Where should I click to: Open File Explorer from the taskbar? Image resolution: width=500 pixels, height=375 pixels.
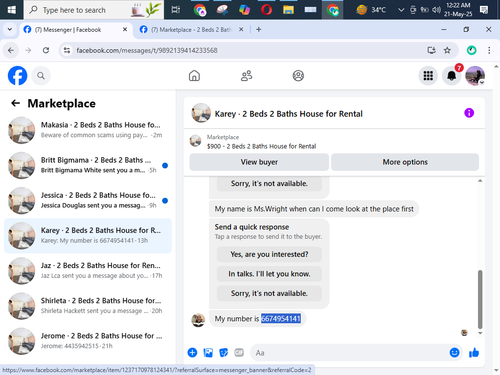(x=288, y=10)
